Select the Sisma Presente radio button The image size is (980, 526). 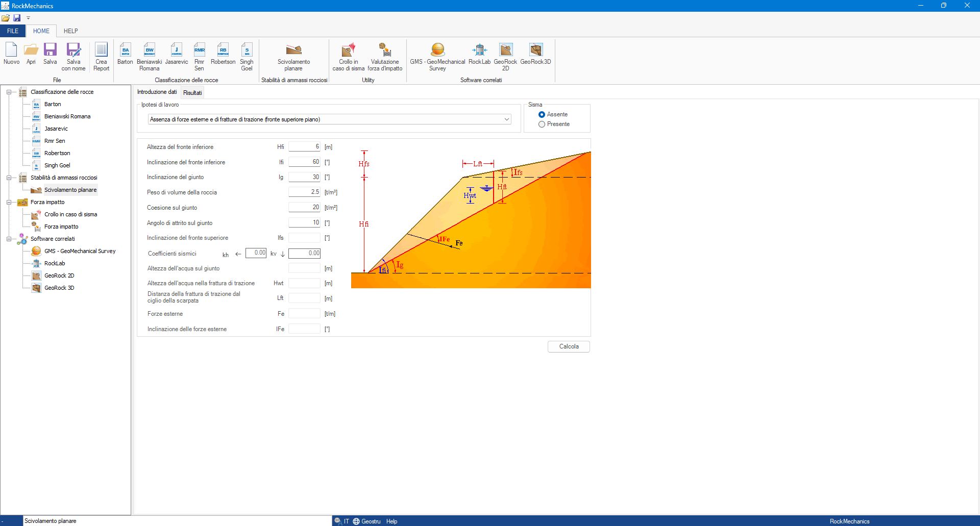(x=542, y=124)
